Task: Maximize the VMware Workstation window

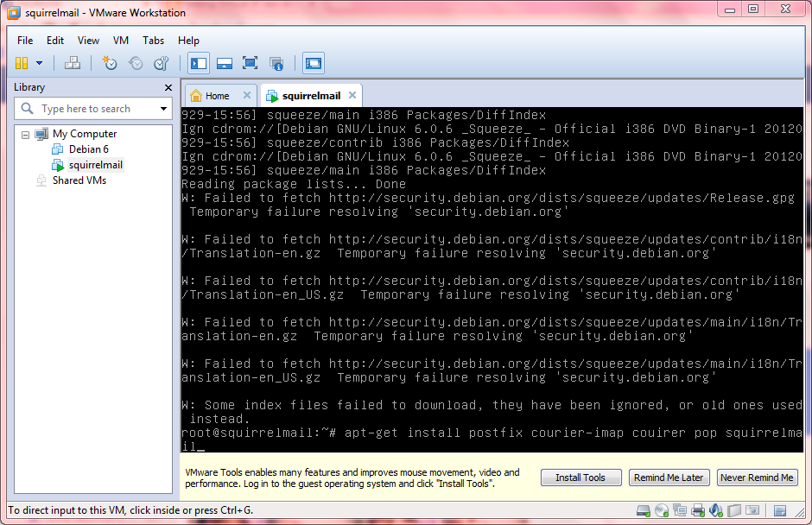Action: pos(753,9)
